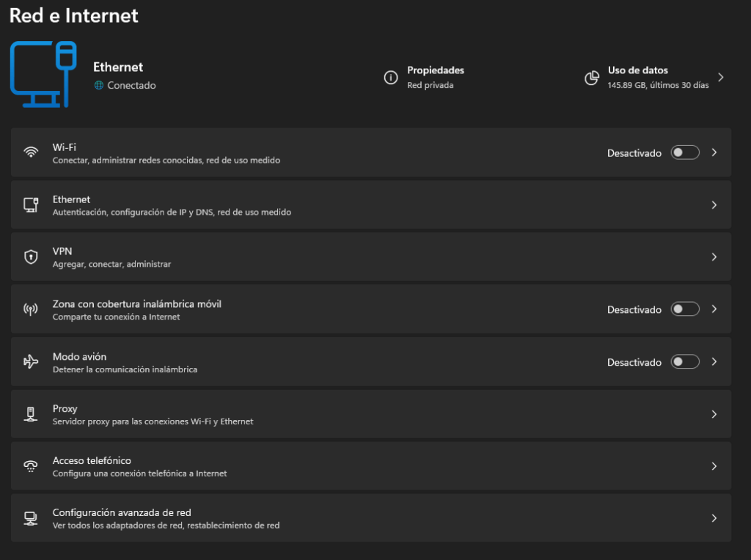This screenshot has height=560, width=751.
Task: Click the bold Ethernet header title
Action: (118, 67)
